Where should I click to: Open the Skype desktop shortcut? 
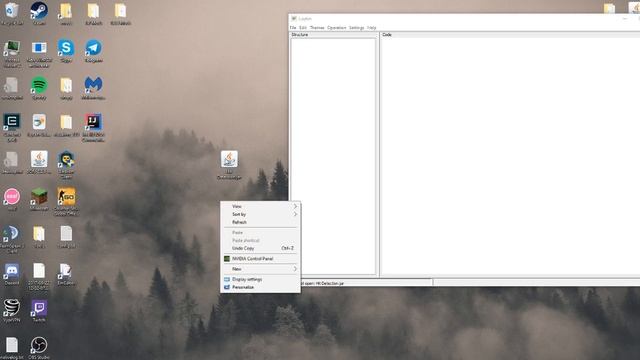[x=66, y=48]
